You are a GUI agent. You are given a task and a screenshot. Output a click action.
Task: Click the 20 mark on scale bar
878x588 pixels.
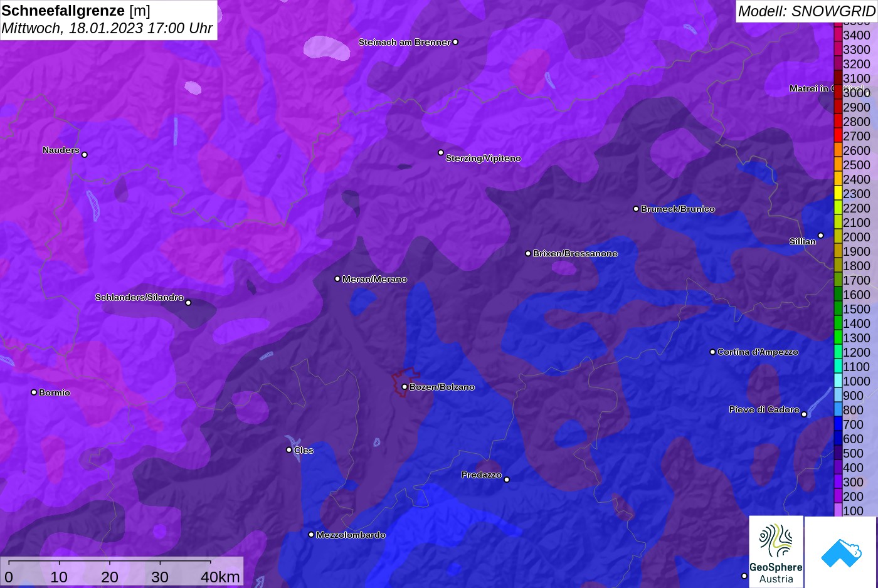[x=110, y=577]
